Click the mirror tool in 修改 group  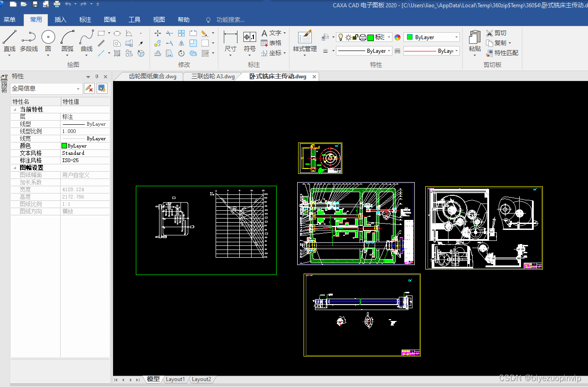[x=181, y=43]
